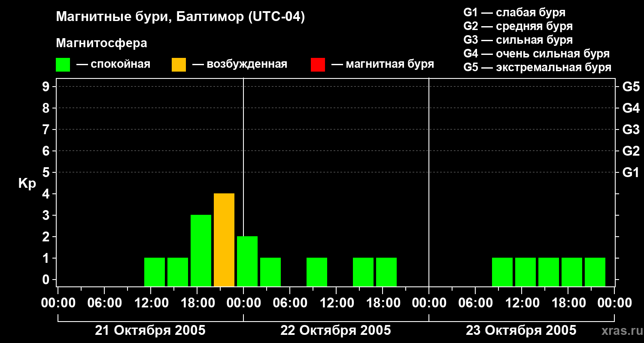Image resolution: width=644 pixels, height=343 pixels.
Task: Click the '21 Октября 2005' date label
Action: (x=150, y=331)
